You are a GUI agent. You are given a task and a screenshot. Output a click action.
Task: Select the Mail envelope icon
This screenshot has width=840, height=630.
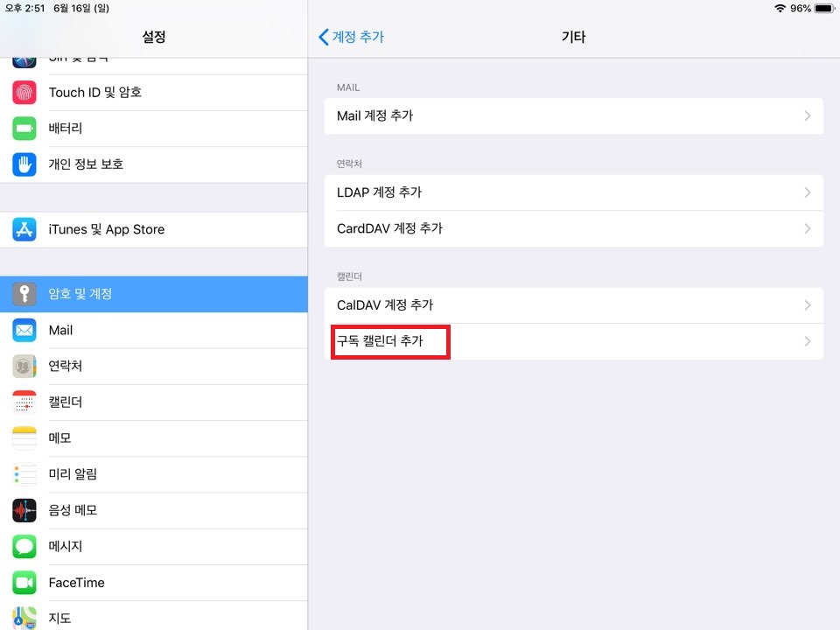(24, 330)
